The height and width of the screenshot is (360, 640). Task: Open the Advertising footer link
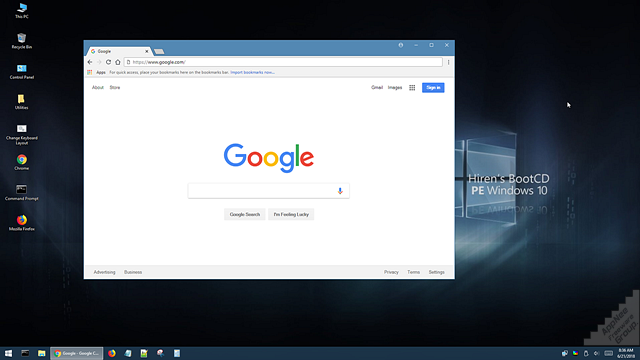(x=104, y=272)
